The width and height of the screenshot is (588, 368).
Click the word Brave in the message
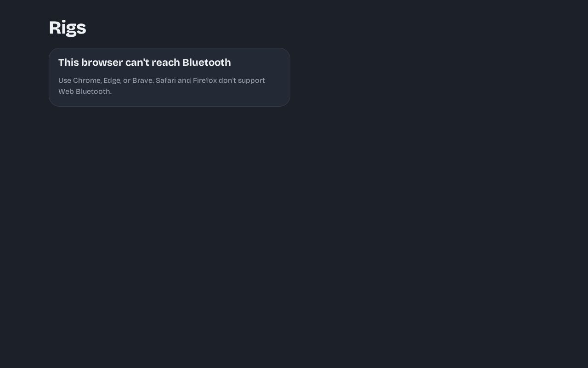click(143, 80)
